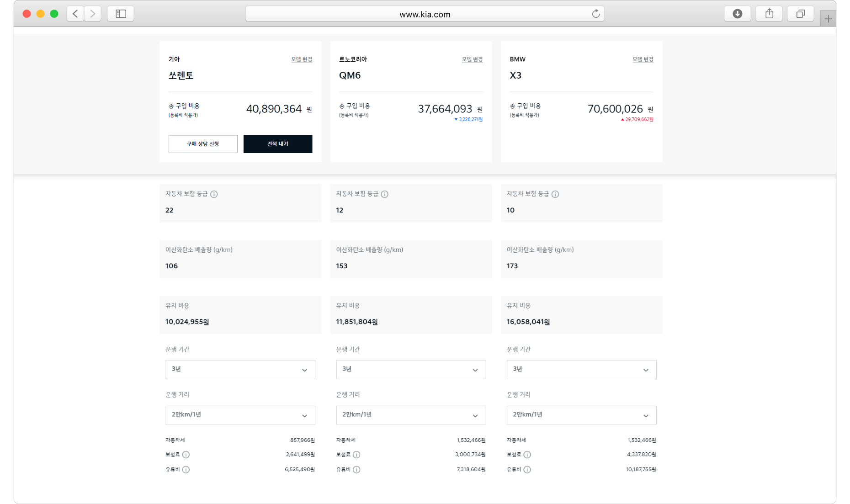Open the share menu in Safari
Image resolution: width=850 pixels, height=504 pixels.
(x=769, y=14)
